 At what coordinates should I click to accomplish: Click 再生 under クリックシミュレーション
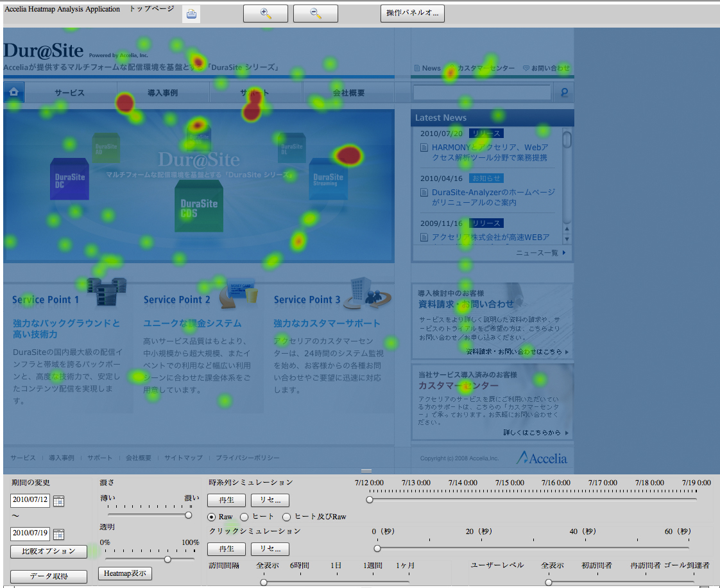click(x=227, y=549)
